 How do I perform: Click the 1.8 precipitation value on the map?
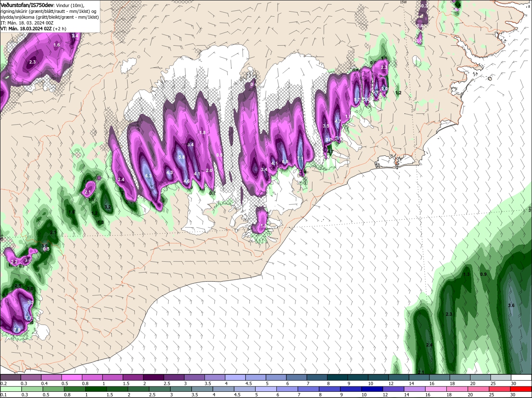pos(202,133)
